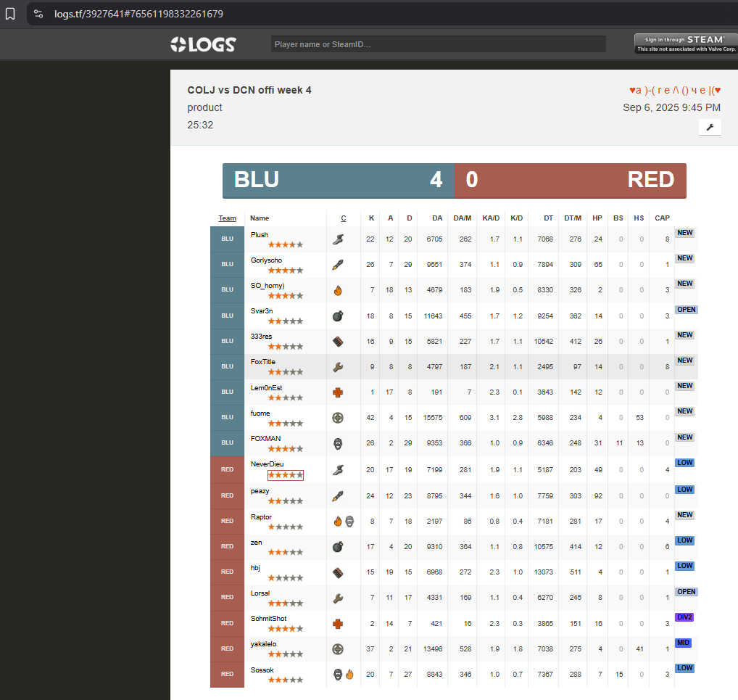Click Svar3n's demoman class icon
The image size is (738, 700).
[338, 316]
